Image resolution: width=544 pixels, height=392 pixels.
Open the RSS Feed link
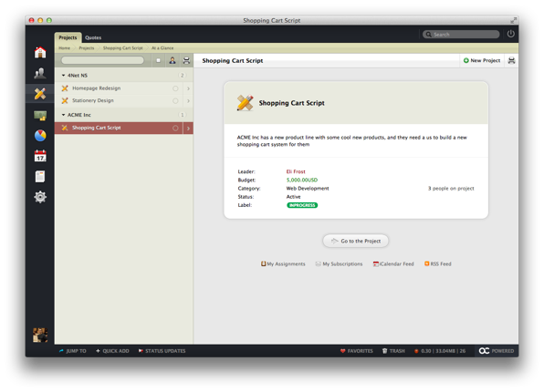click(438, 263)
